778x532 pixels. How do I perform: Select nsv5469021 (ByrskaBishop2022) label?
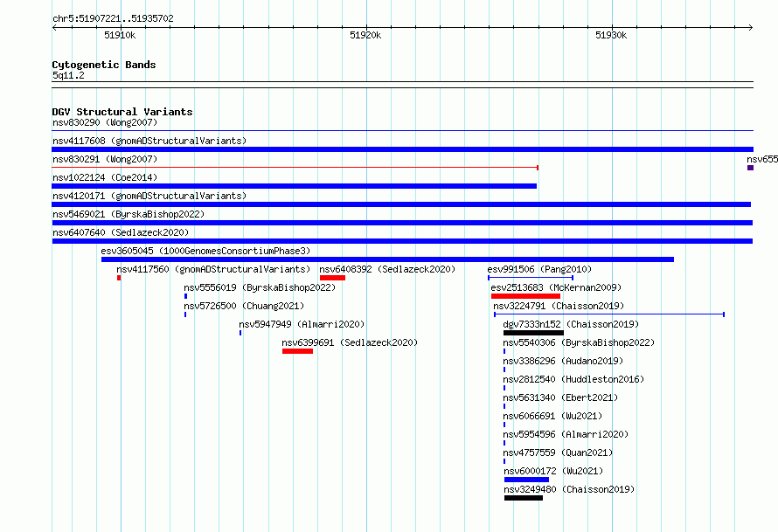click(129, 214)
